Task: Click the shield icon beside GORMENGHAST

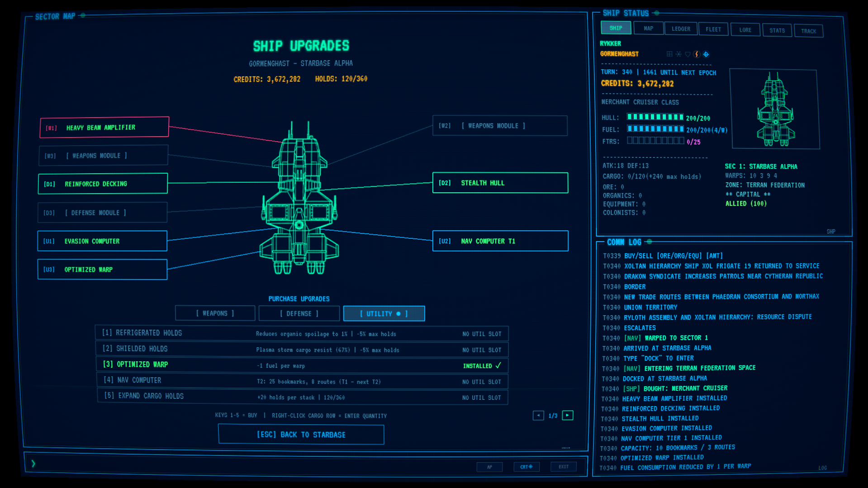Action: click(688, 54)
